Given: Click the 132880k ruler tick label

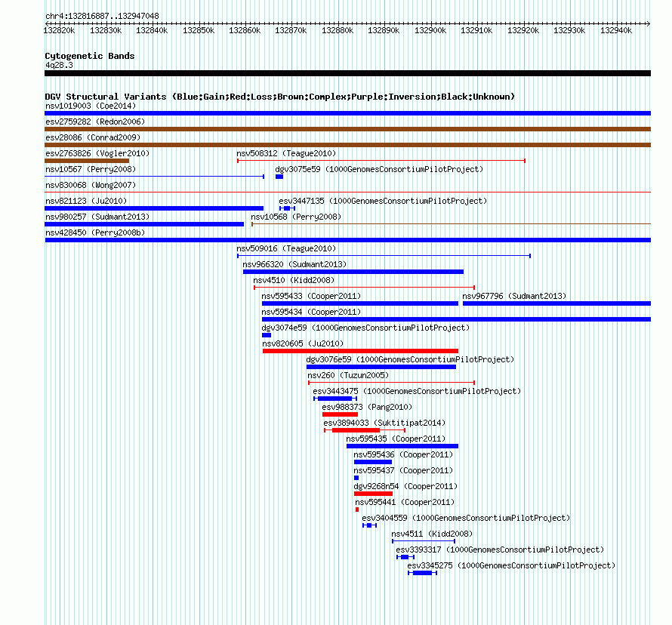Looking at the screenshot, I should (x=338, y=30).
